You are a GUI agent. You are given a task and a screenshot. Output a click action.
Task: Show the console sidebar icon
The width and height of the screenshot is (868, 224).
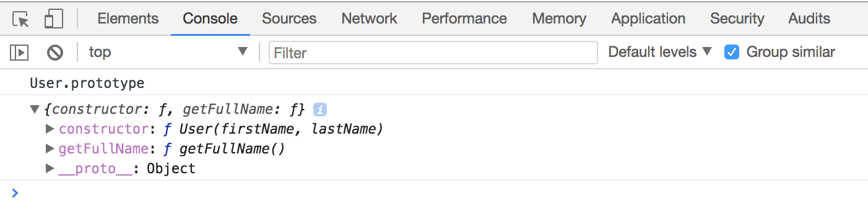[x=20, y=53]
